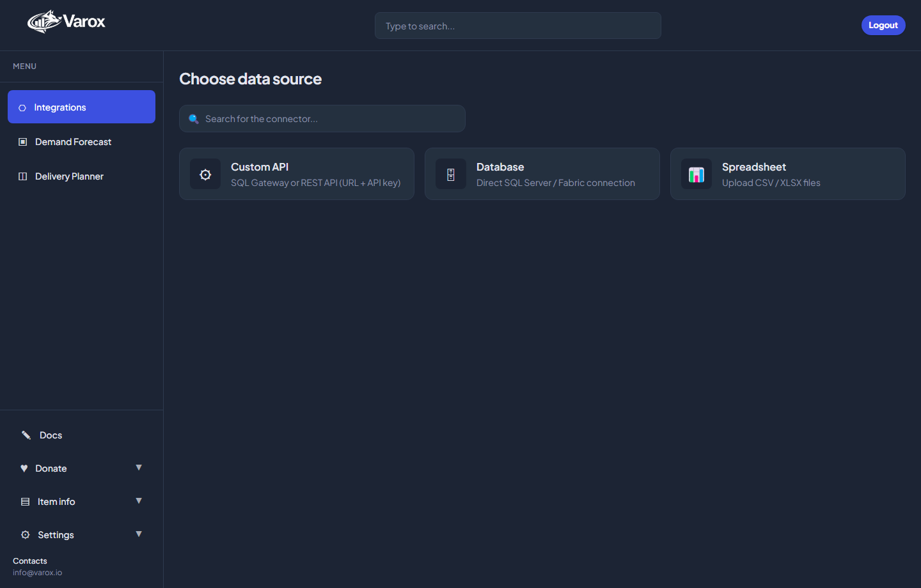The height and width of the screenshot is (588, 921).
Task: Click the pencil icon next to Docs
Action: click(x=26, y=435)
